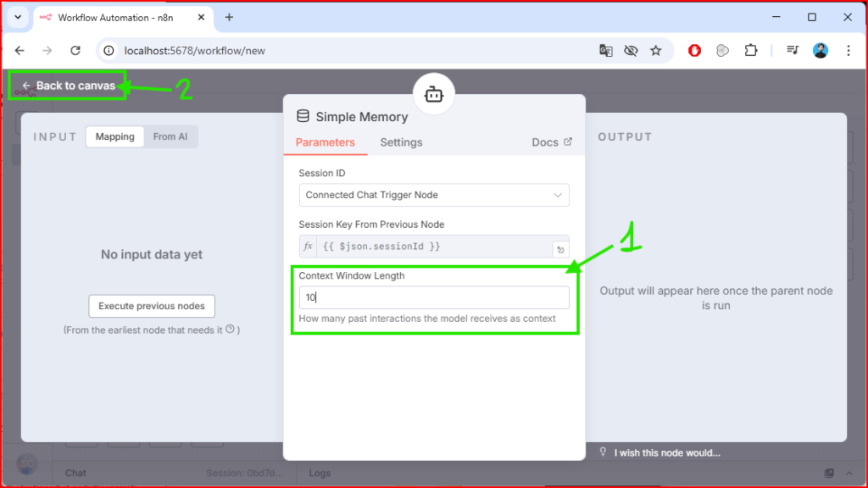Click Execute previous nodes button

(152, 306)
